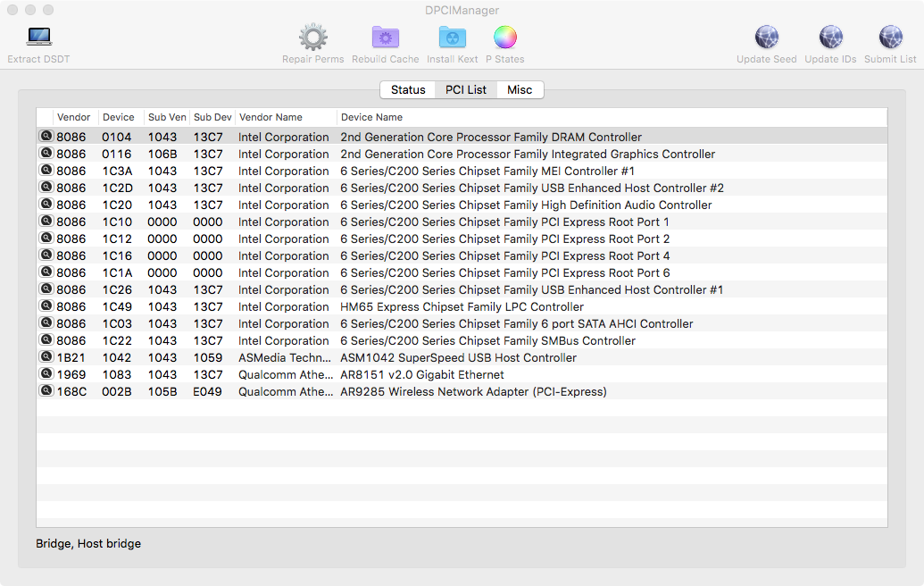Screen dimensions: 924x586
Task: Click vendor ID cell '1B21'
Action: tap(71, 358)
